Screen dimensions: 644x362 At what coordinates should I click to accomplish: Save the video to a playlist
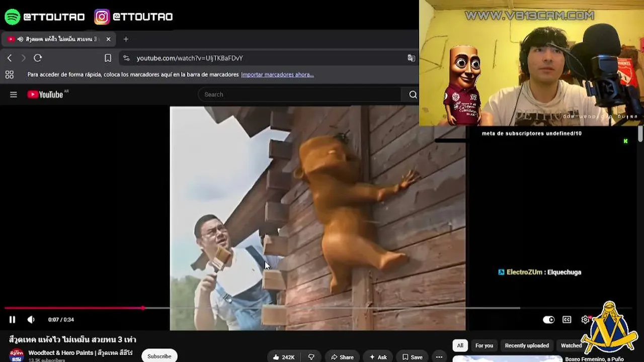(x=412, y=357)
